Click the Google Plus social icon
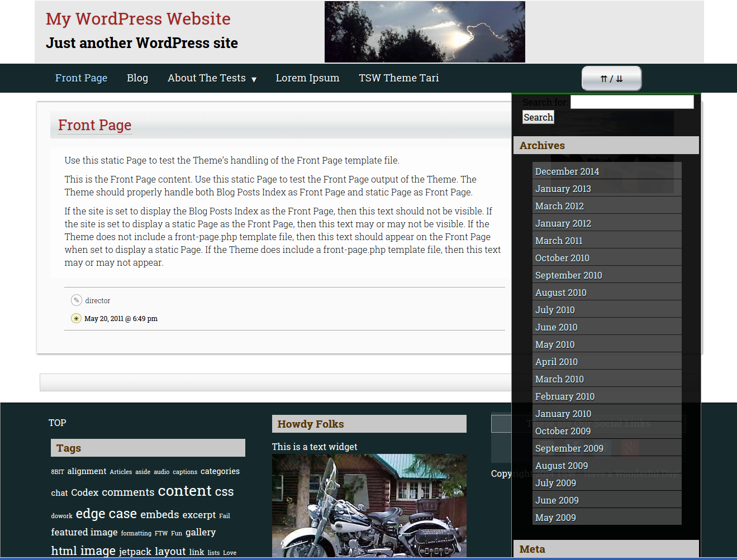737x560 pixels. point(630,448)
